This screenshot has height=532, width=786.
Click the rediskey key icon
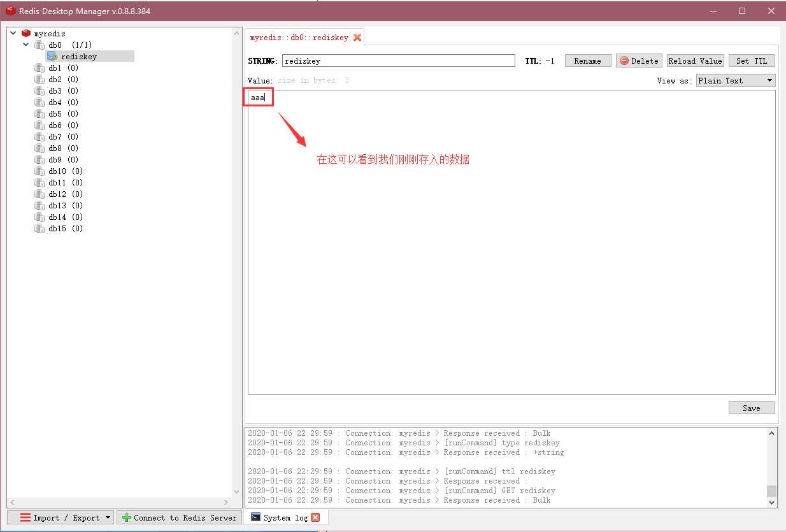coord(52,56)
